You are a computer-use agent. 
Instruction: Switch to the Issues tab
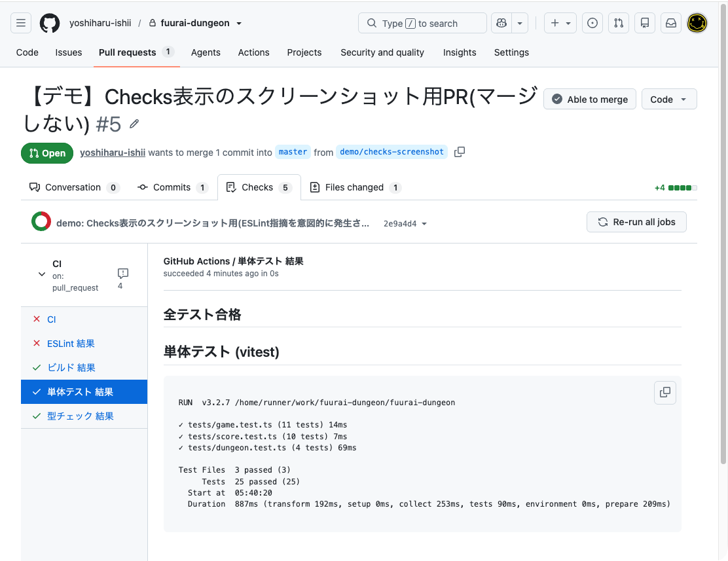coord(69,52)
